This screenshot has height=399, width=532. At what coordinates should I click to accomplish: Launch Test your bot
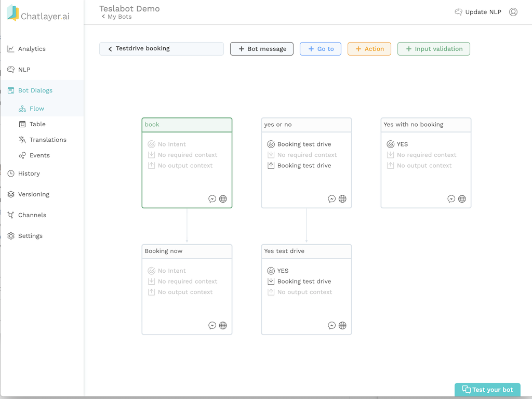click(487, 390)
